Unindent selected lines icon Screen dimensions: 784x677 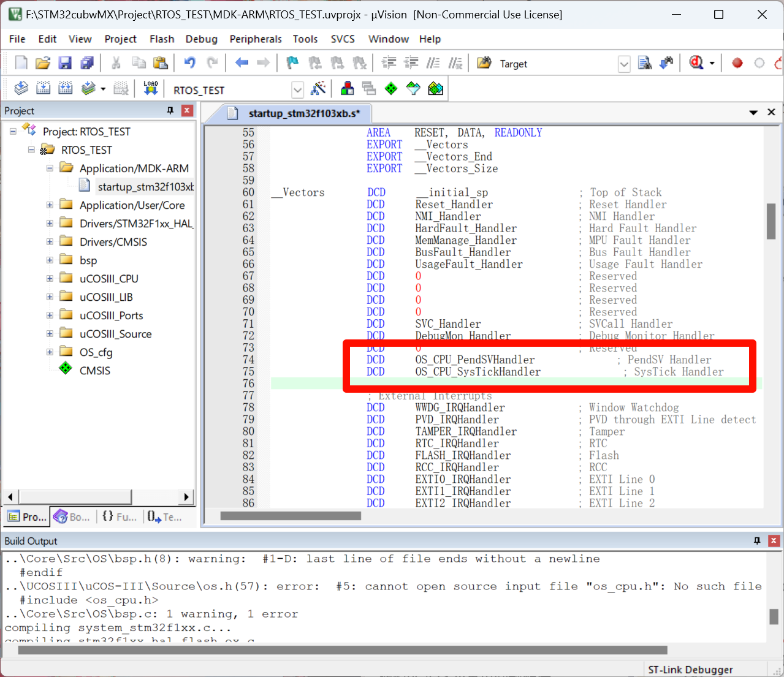tap(411, 63)
